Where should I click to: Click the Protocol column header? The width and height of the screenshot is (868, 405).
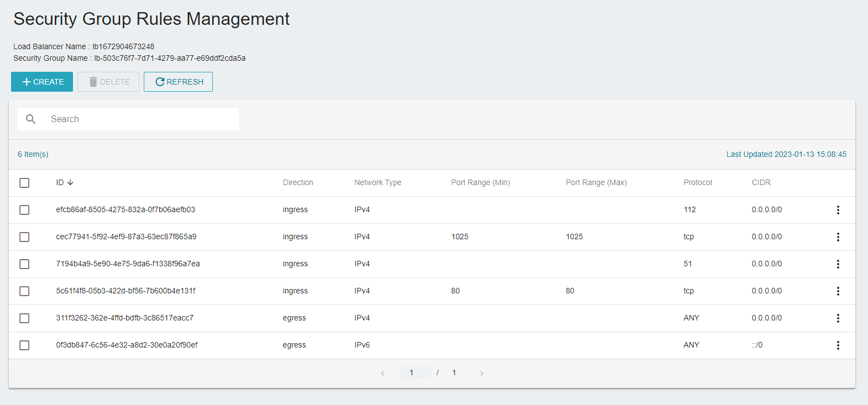[x=698, y=183]
